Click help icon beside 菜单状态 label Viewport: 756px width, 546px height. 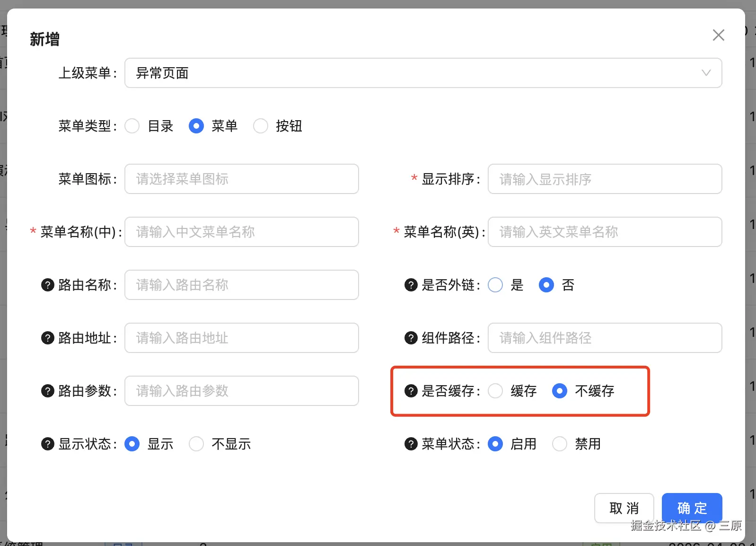[411, 444]
